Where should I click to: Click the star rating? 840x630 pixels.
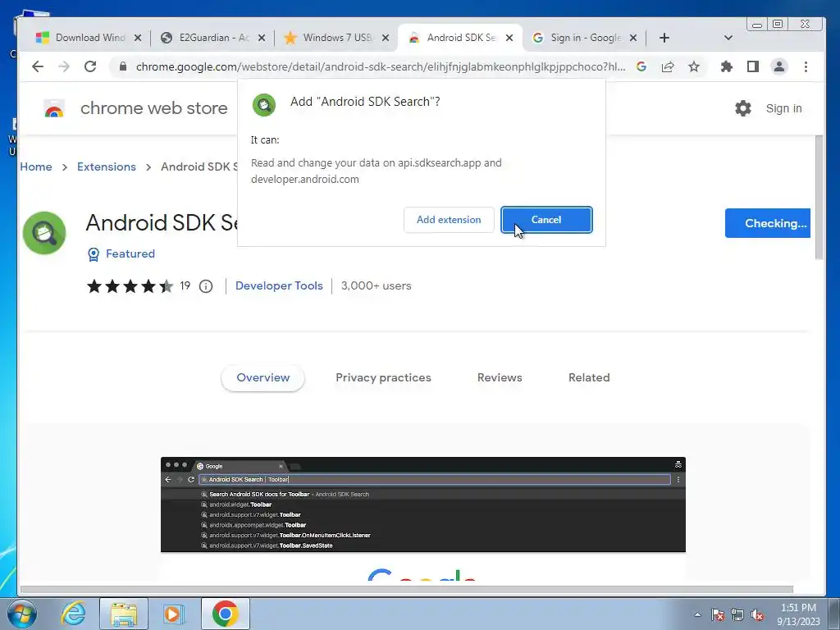click(x=130, y=286)
